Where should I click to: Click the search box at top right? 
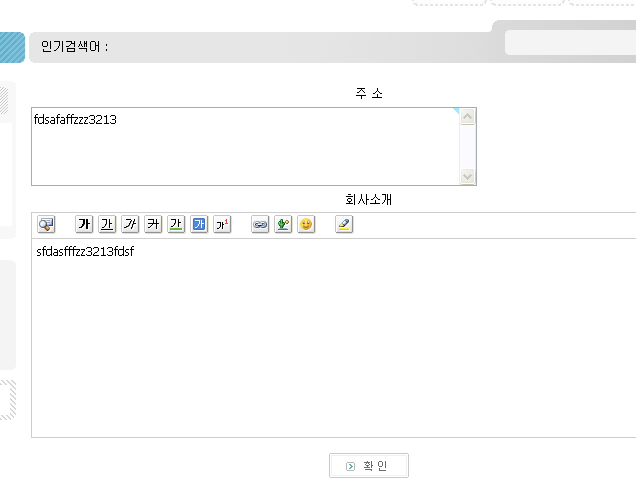pos(570,42)
